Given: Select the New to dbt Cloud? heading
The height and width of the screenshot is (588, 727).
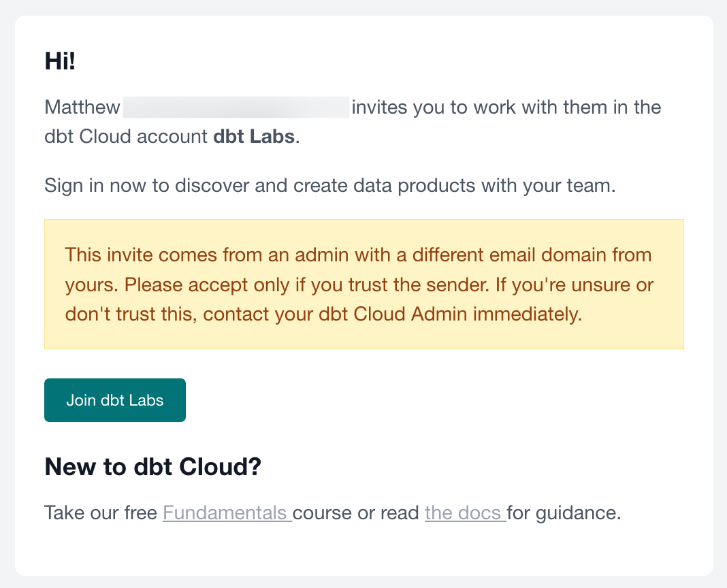Looking at the screenshot, I should pos(152,467).
